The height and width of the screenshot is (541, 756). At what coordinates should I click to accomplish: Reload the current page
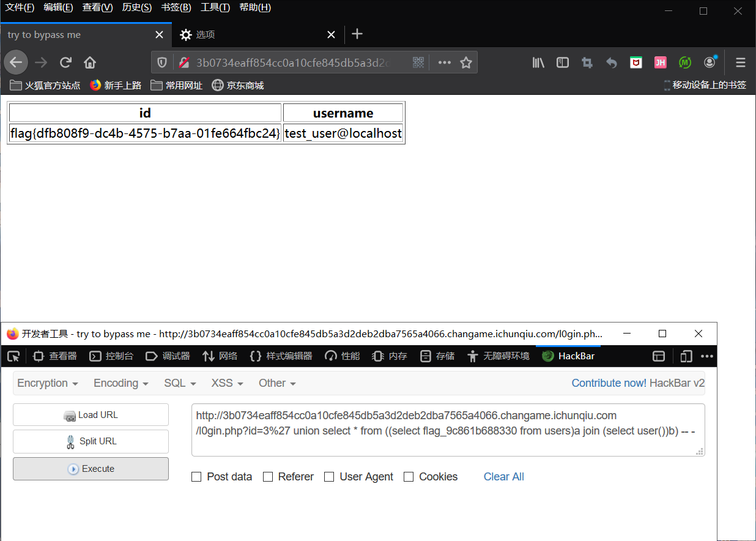point(65,62)
